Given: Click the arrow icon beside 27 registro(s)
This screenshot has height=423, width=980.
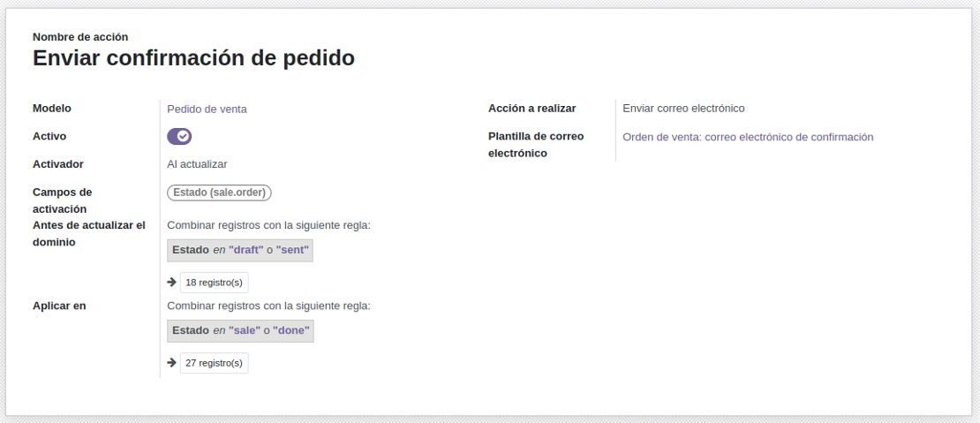Looking at the screenshot, I should coord(172,362).
